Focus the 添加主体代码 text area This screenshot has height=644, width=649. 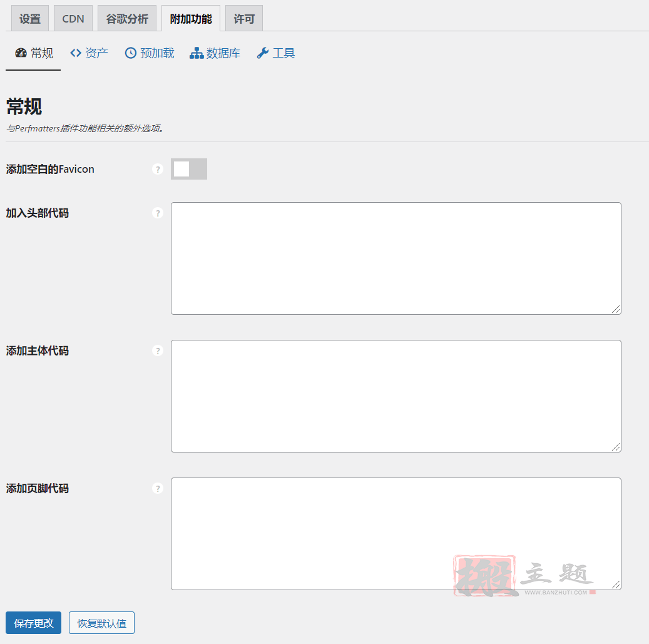(x=396, y=396)
